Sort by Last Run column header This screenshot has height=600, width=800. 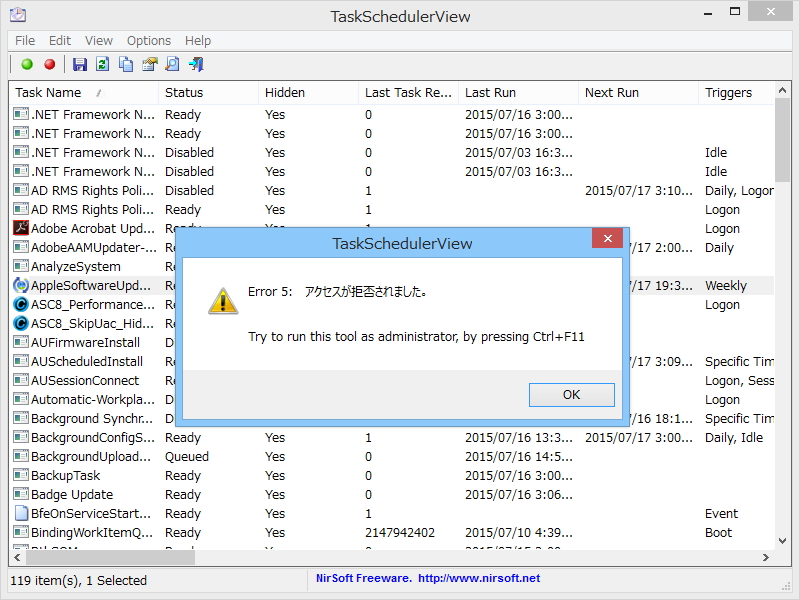[x=518, y=92]
